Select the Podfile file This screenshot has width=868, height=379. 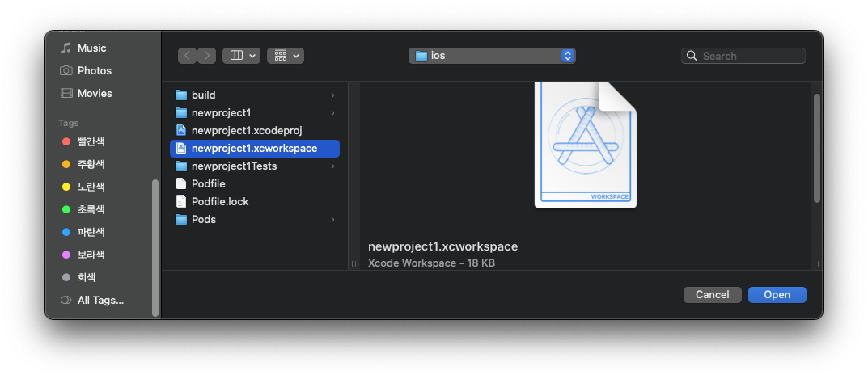(255, 183)
